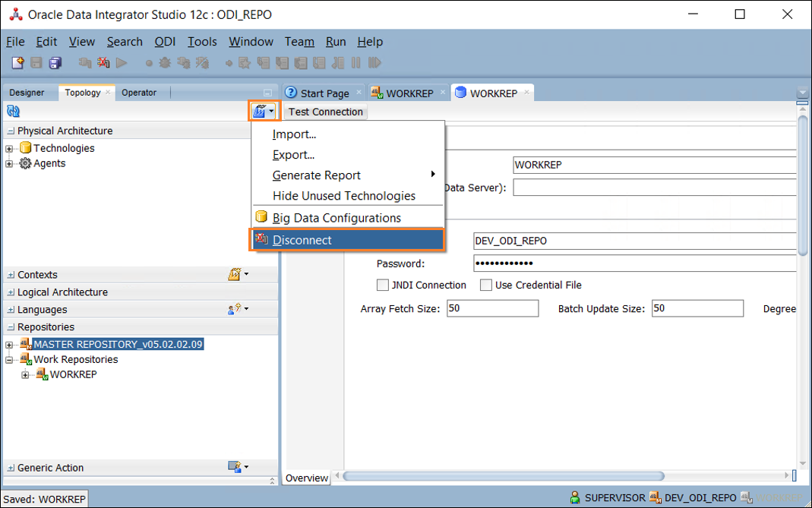Click the disconnect icon in main toolbar
812x508 pixels.
tap(103, 63)
